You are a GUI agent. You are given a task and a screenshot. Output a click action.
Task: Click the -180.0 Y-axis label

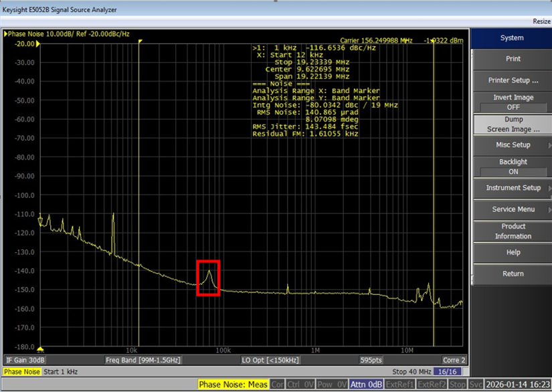click(25, 347)
